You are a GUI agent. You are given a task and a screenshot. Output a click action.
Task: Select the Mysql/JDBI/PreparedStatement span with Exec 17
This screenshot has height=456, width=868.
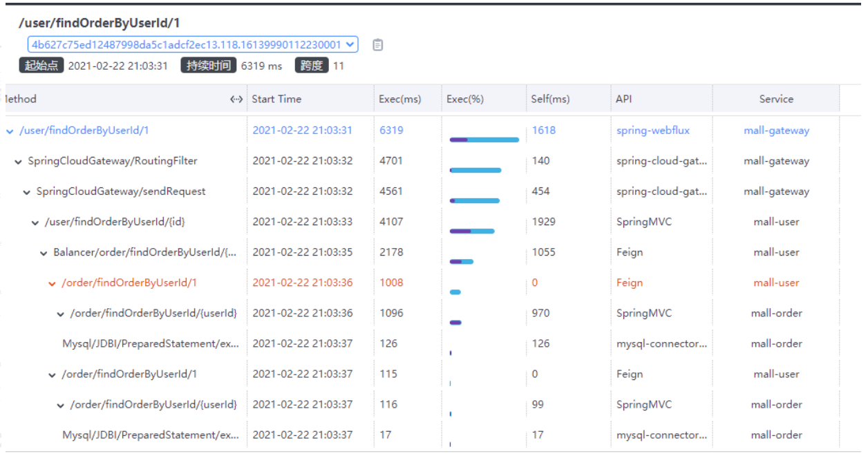pyautogui.click(x=151, y=435)
